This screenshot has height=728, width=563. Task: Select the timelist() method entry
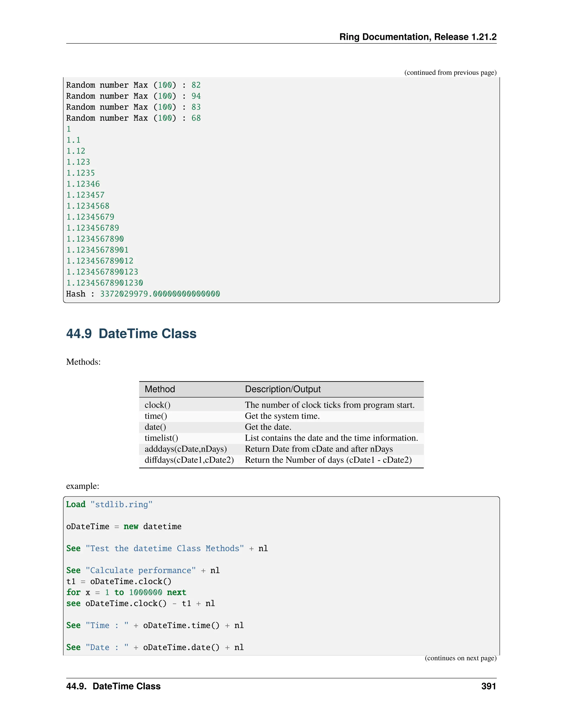coord(161,438)
